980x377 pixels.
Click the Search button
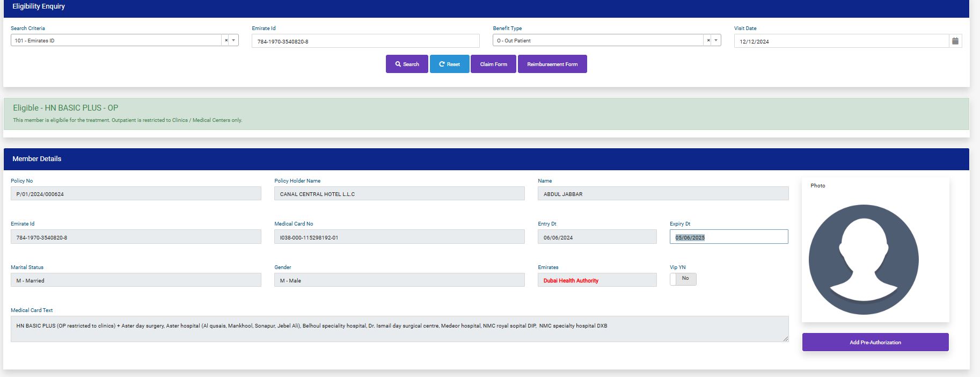(x=407, y=64)
